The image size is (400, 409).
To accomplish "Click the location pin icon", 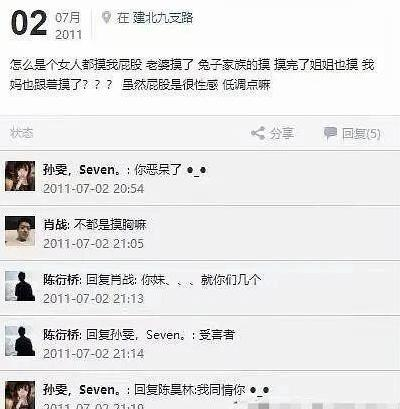I will click(106, 18).
